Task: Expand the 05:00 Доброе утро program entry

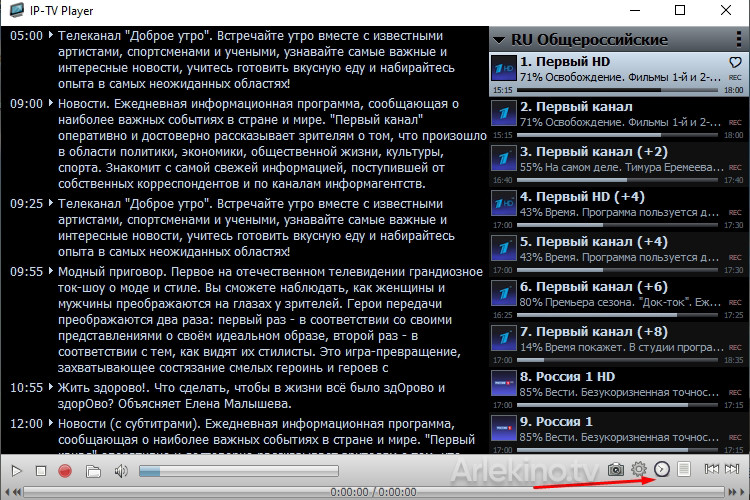Action: pos(51,35)
